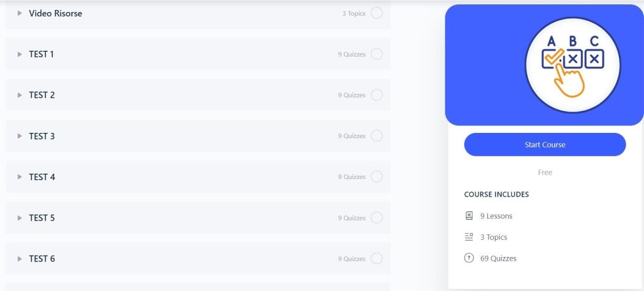Toggle the TEST 1 completion circle

pos(377,54)
